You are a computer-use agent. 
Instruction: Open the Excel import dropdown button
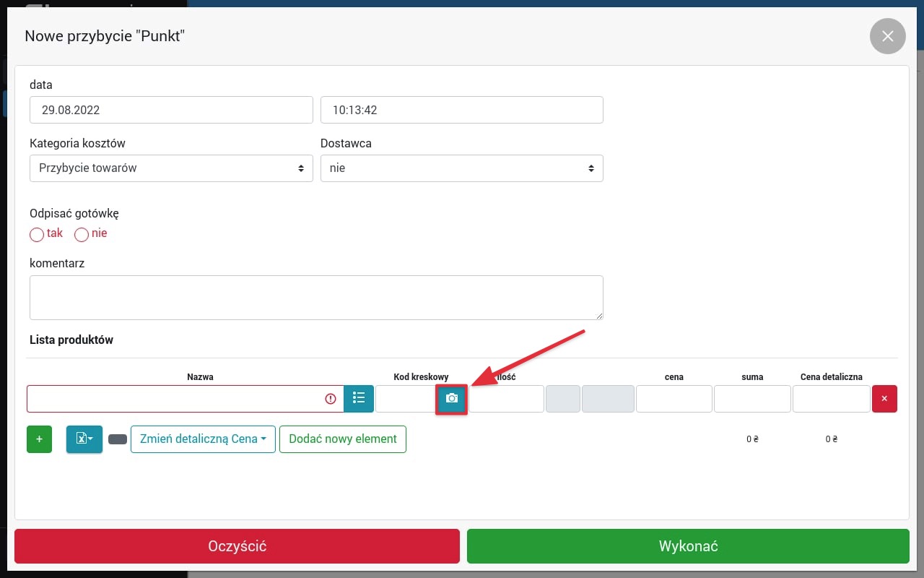84,439
